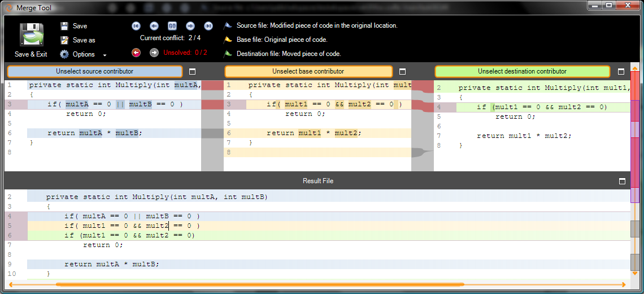Click the 'Base file: Original piece of code' legend
644x294 pixels.
[x=282, y=40]
